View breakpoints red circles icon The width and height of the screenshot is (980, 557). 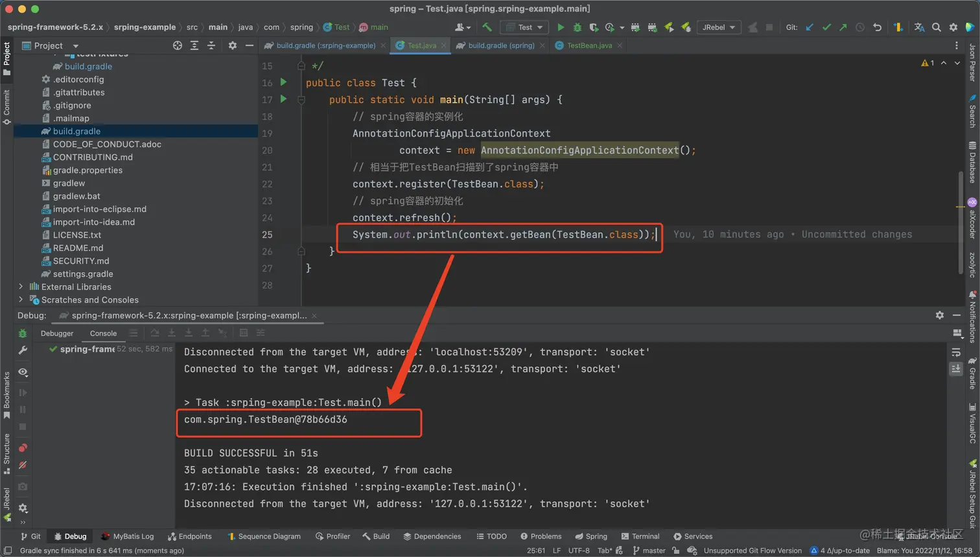coord(23,448)
